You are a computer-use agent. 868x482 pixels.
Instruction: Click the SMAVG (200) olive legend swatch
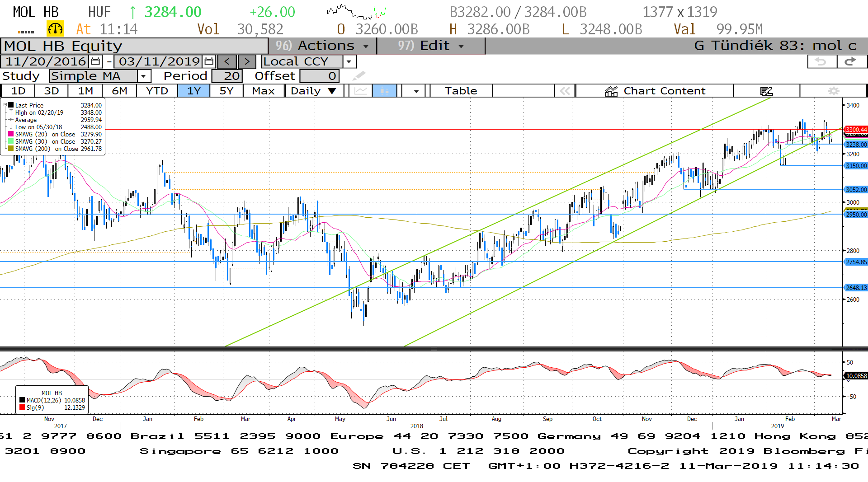11,149
